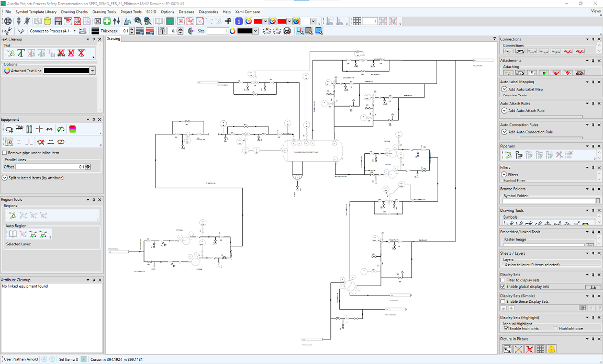
Task: Uncheck Enable global display sets
Action: tap(503, 287)
